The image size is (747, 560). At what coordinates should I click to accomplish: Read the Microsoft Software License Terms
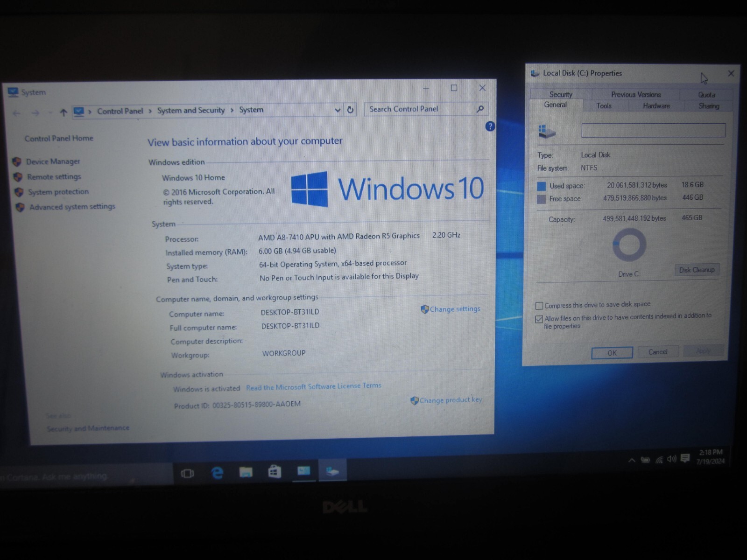314,386
